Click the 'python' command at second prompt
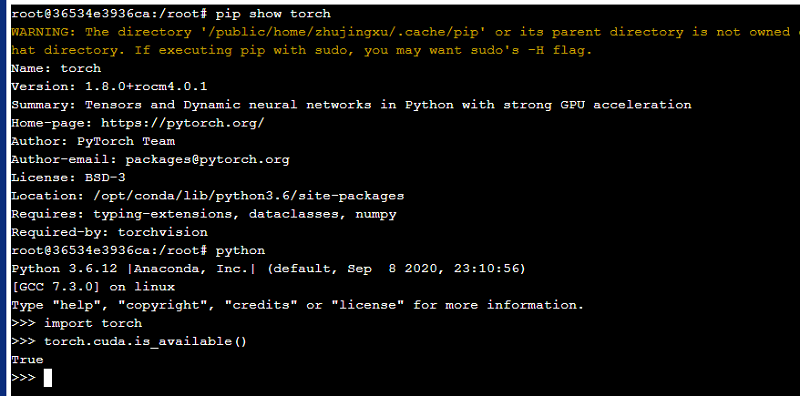 click(x=240, y=251)
